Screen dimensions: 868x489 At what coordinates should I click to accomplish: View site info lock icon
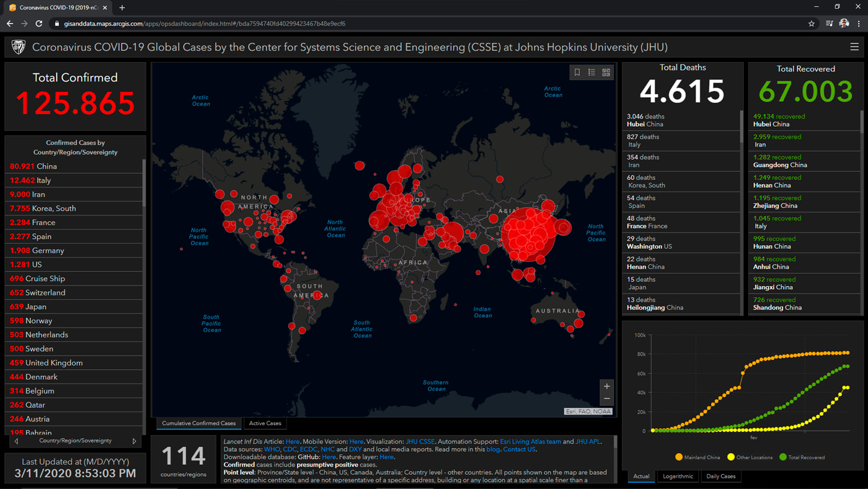click(57, 24)
